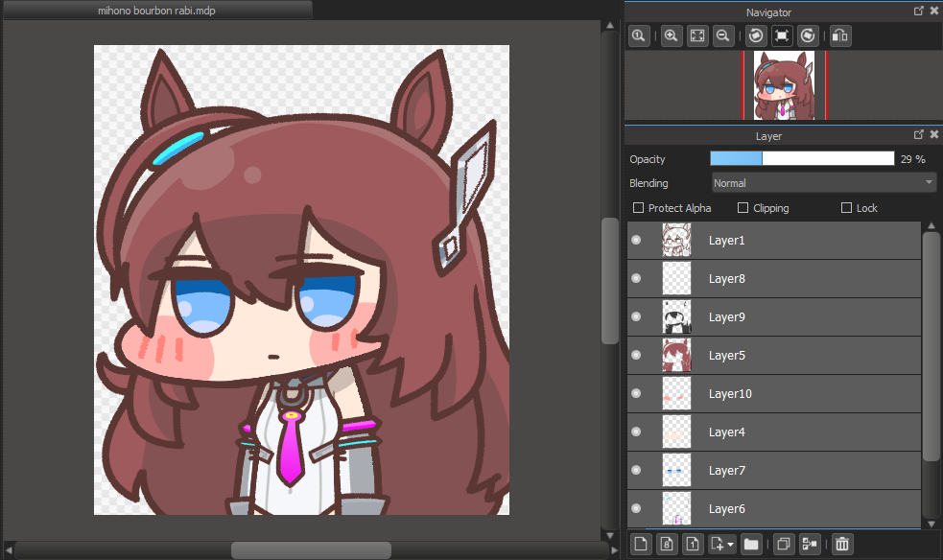The image size is (943, 560).
Task: Create a new layer folder
Action: [751, 545]
